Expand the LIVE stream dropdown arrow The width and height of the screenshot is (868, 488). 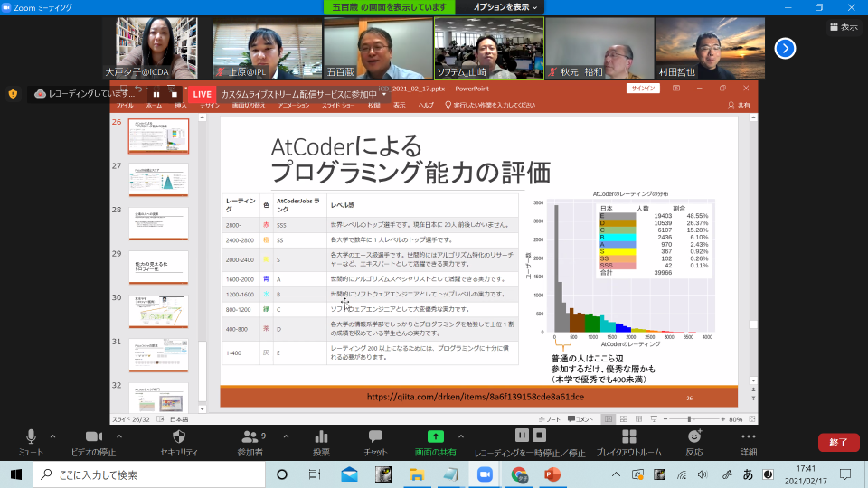click(x=384, y=94)
